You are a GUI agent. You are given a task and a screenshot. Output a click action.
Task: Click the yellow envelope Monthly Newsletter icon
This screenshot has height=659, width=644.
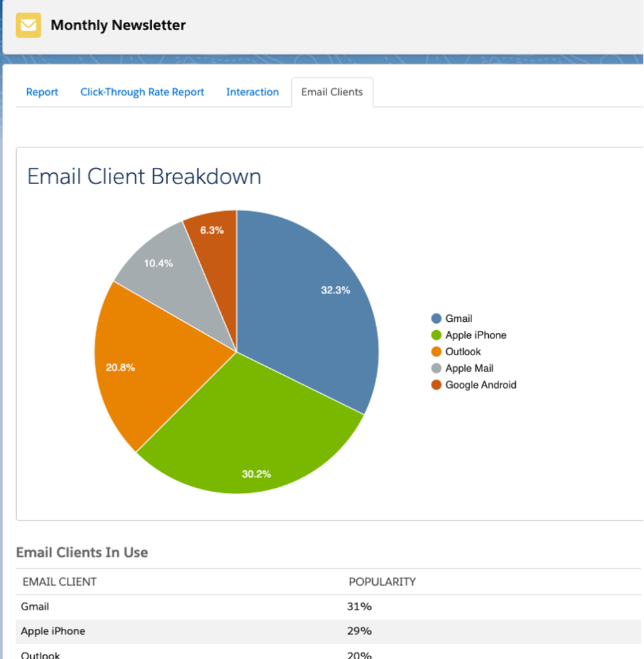tap(28, 26)
